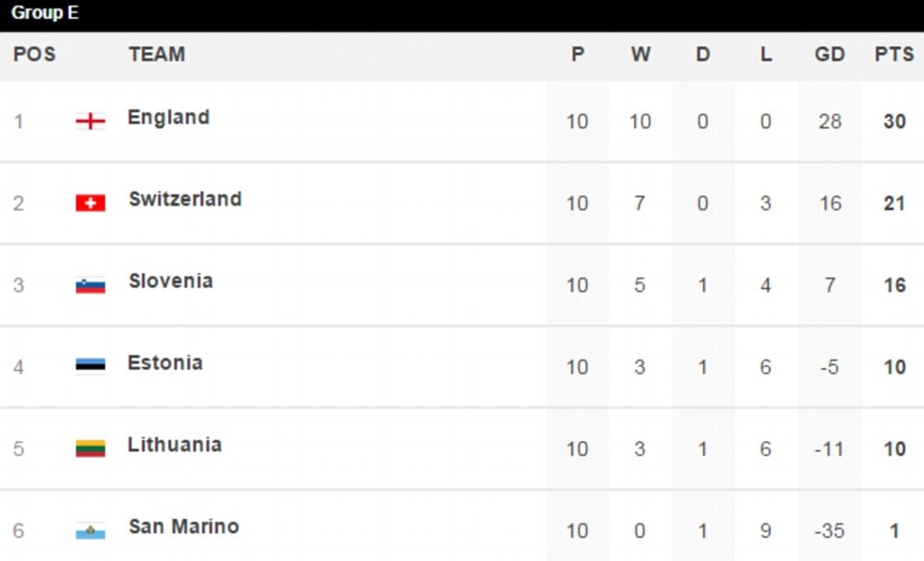The width and height of the screenshot is (924, 561).
Task: Click the England flag icon
Action: click(x=90, y=121)
